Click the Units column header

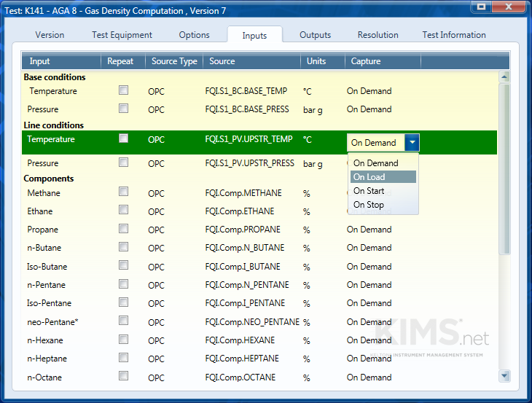click(x=323, y=61)
